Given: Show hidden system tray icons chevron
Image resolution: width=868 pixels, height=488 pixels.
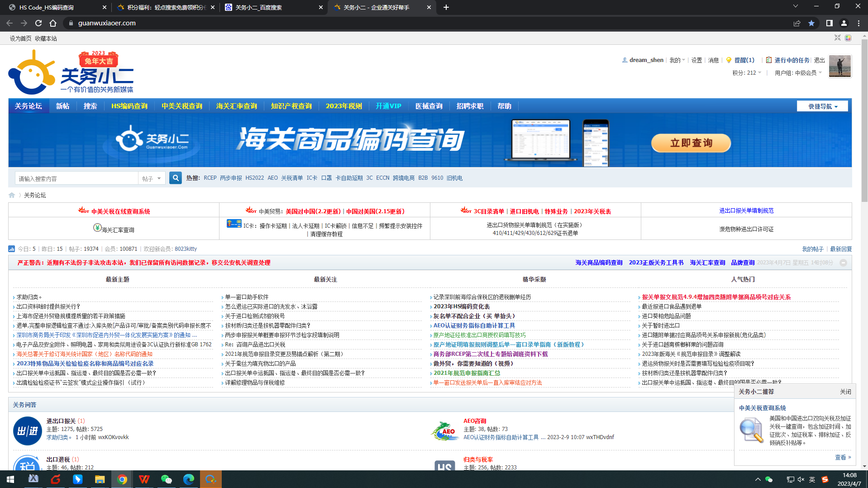Looking at the screenshot, I should 758,479.
